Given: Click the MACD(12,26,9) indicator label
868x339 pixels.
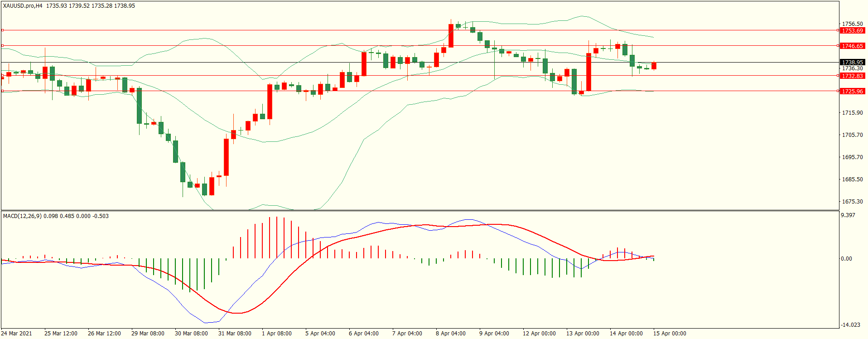Looking at the screenshot, I should tap(22, 216).
